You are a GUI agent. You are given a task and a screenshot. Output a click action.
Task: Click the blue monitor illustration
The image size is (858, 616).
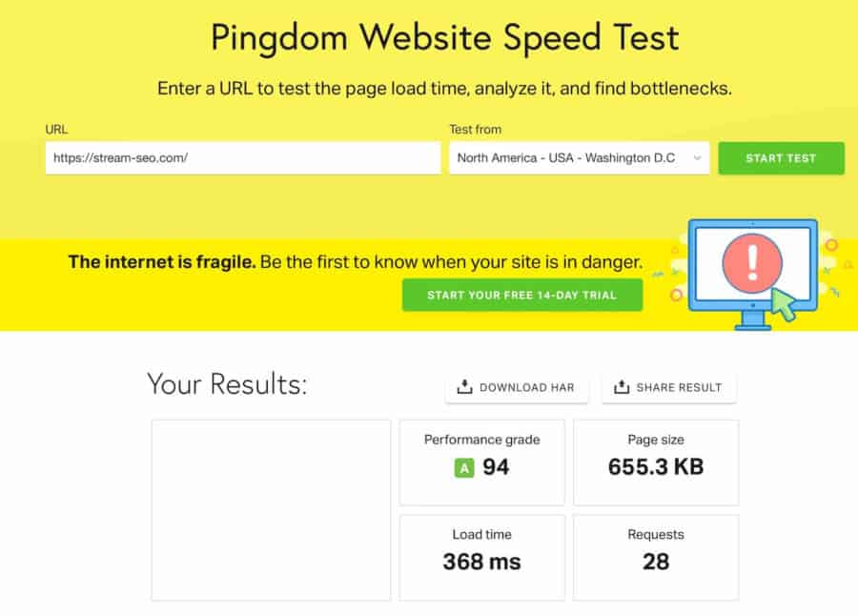click(753, 275)
